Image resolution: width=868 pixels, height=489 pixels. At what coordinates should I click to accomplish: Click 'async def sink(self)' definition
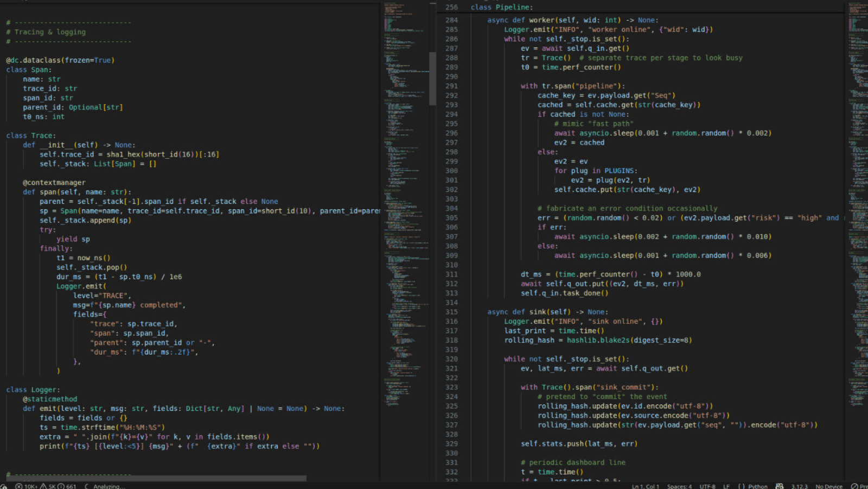pos(547,312)
